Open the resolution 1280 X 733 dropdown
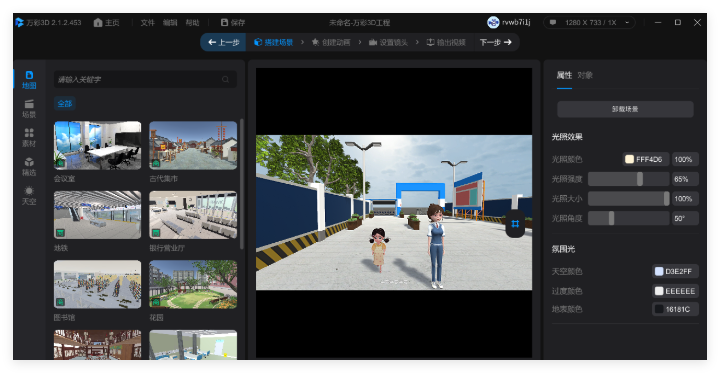The width and height of the screenshot is (720, 373). point(589,23)
